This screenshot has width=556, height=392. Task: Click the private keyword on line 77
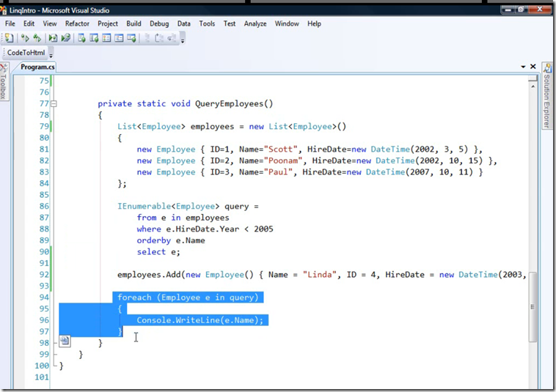pos(115,104)
